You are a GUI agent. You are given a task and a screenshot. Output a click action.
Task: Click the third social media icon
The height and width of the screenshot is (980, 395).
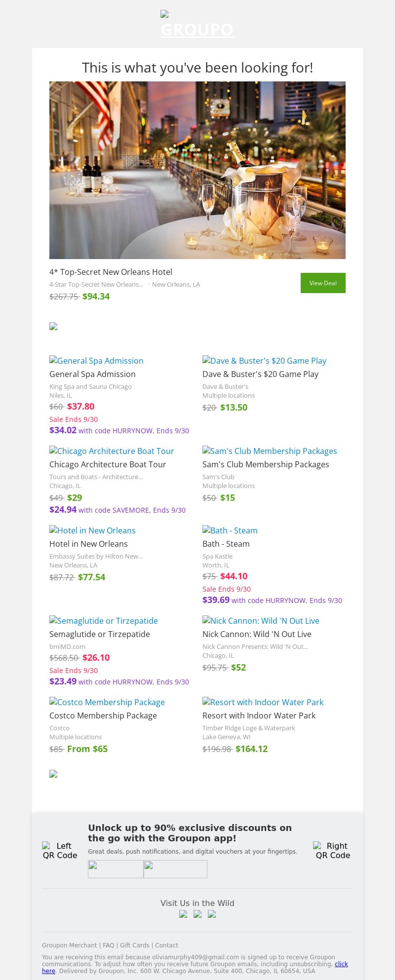[x=212, y=914]
